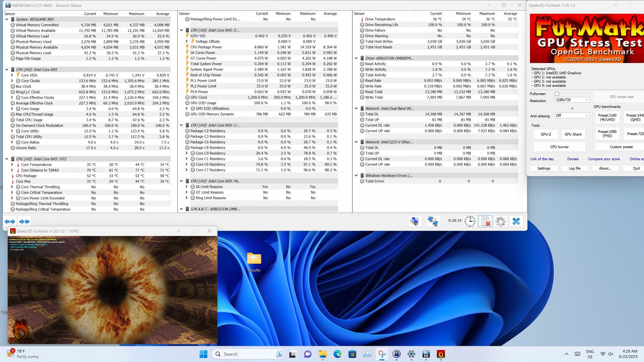Image resolution: width=644 pixels, height=362 pixels.
Task: Expand the IA Limit Reasons row
Action: pyautogui.click(x=186, y=187)
